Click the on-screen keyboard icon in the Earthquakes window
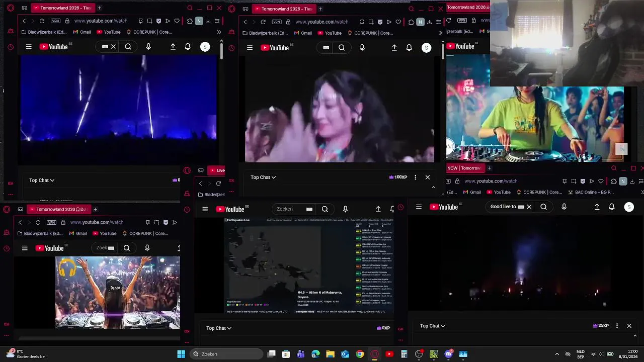Viewport: 644px width, 362px height. [x=309, y=209]
